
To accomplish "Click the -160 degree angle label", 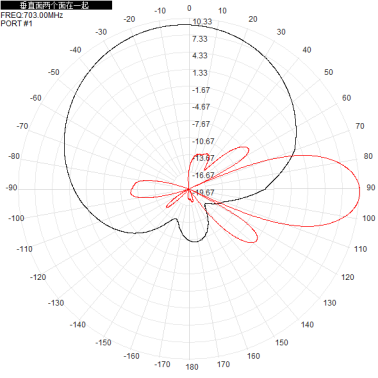I will 131,356.
